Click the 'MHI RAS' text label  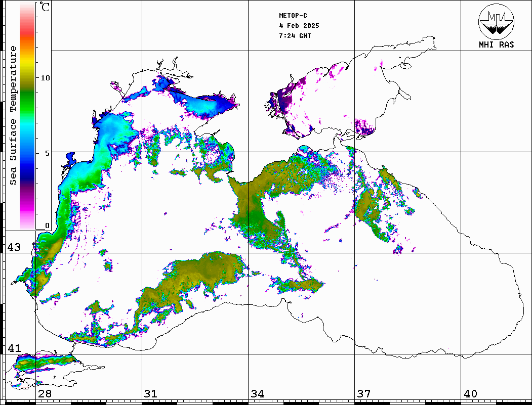tap(496, 44)
